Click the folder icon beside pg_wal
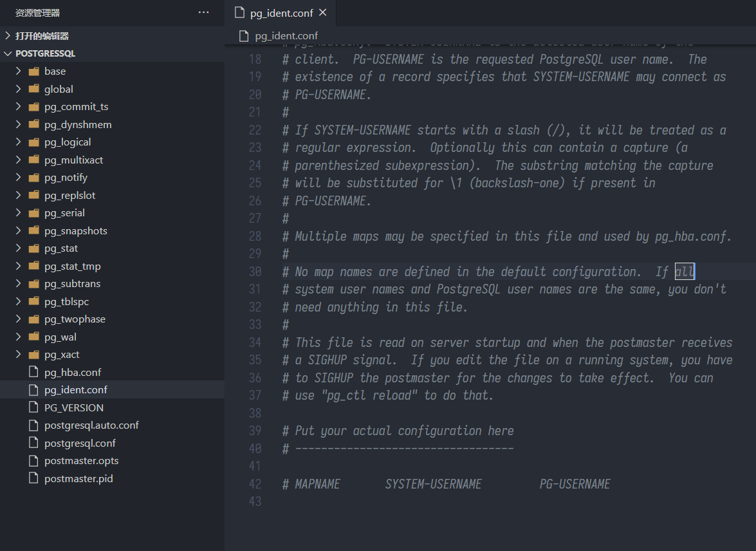Image resolution: width=756 pixels, height=551 pixels. [x=34, y=337]
